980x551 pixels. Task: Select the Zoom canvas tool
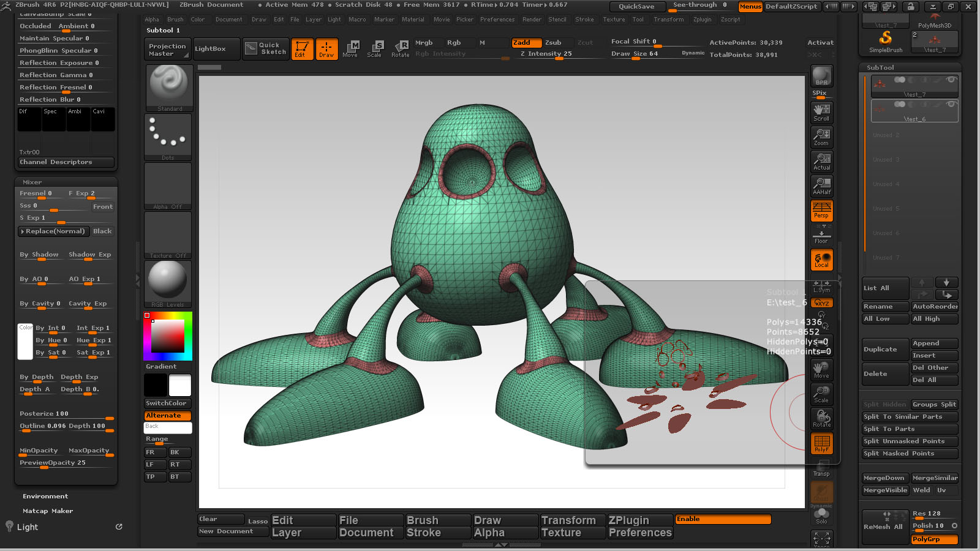821,136
